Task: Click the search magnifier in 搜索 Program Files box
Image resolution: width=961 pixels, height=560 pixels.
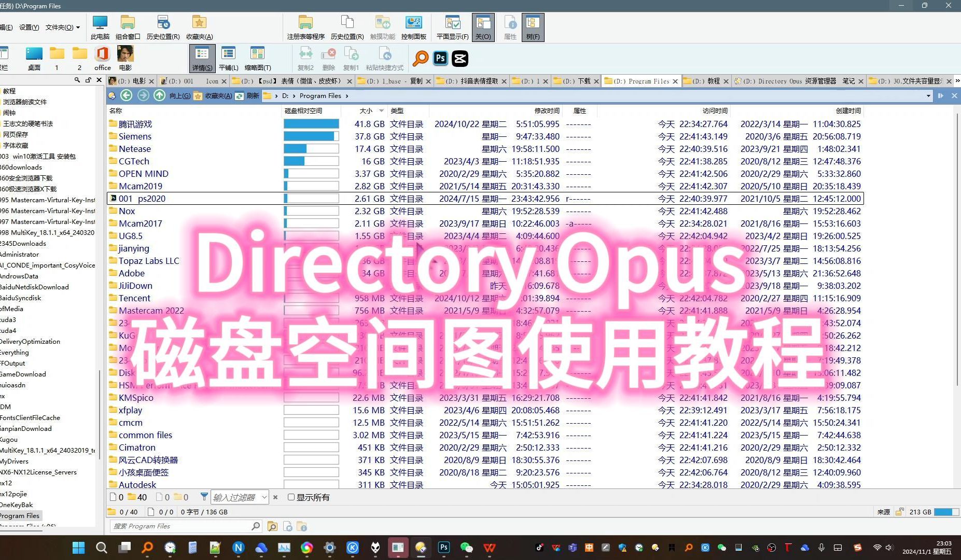Action: tap(256, 526)
